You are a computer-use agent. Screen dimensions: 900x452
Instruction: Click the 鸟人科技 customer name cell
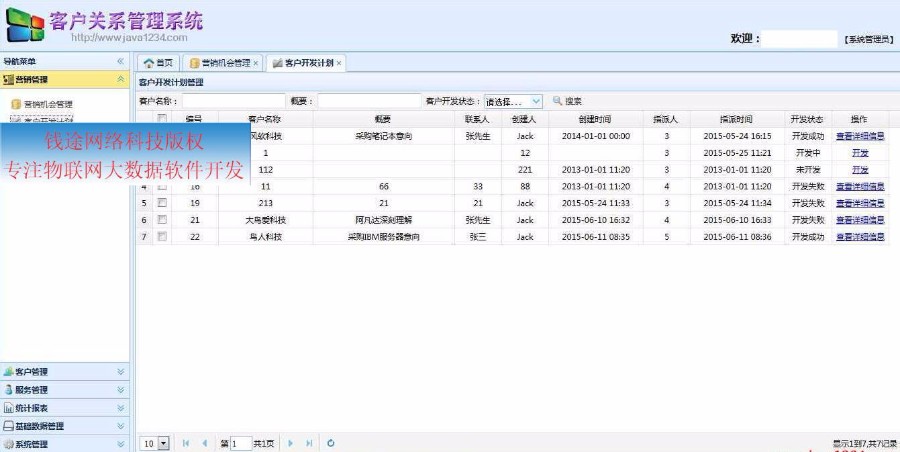[265, 236]
